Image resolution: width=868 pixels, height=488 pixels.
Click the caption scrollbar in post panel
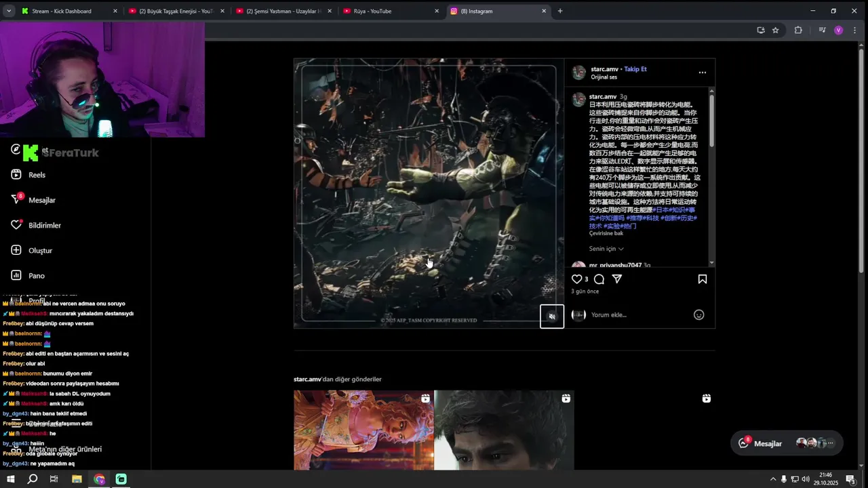(711, 120)
